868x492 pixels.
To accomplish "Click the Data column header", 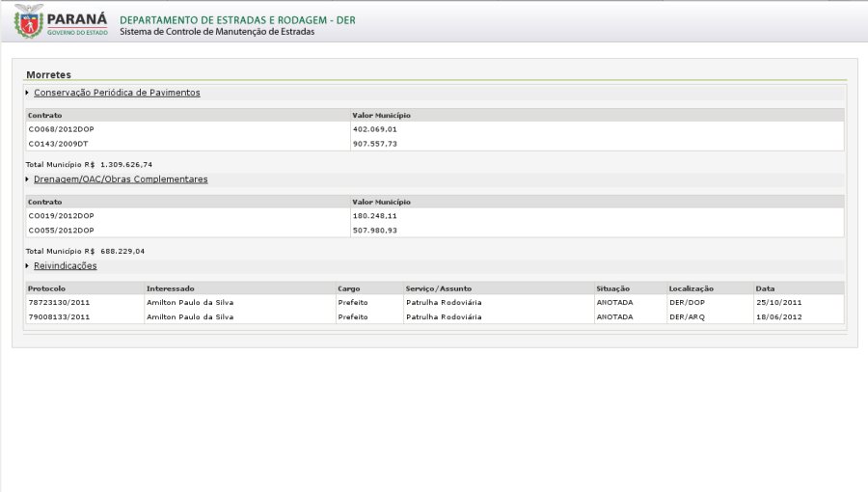I will coord(765,288).
